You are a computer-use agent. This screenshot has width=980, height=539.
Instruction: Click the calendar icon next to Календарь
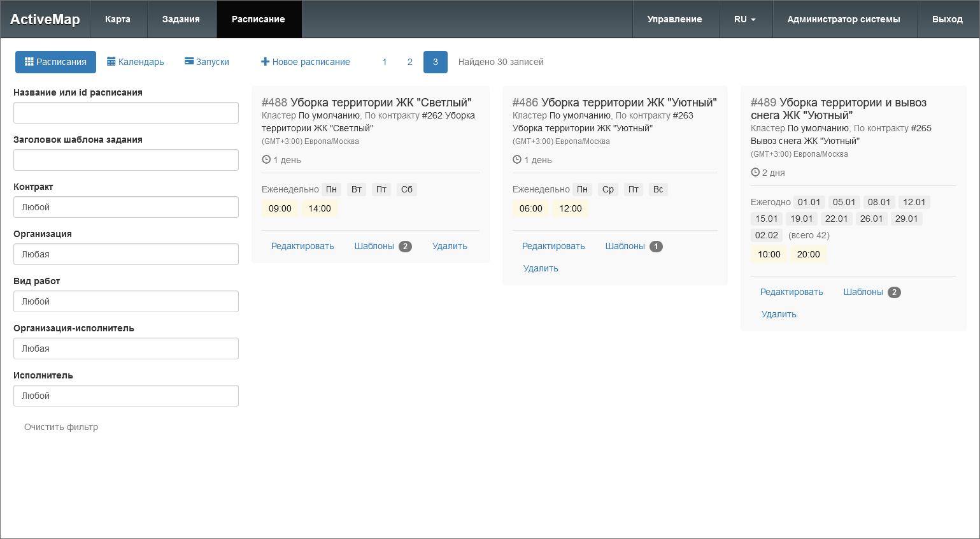click(111, 62)
